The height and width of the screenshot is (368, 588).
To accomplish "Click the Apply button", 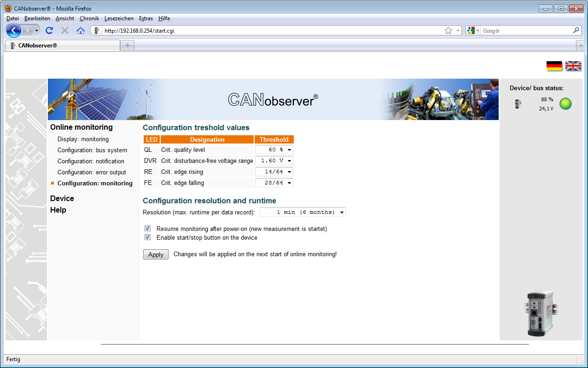I will click(156, 254).
